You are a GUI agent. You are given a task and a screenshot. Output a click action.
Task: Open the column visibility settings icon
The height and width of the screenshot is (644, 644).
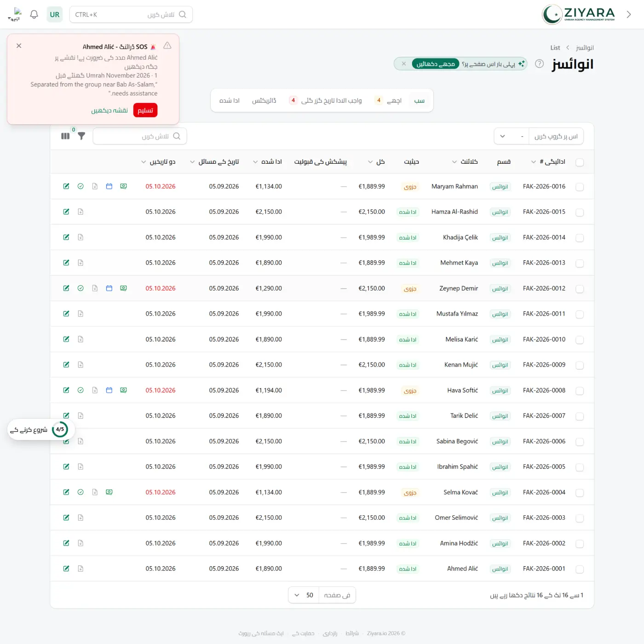click(65, 136)
